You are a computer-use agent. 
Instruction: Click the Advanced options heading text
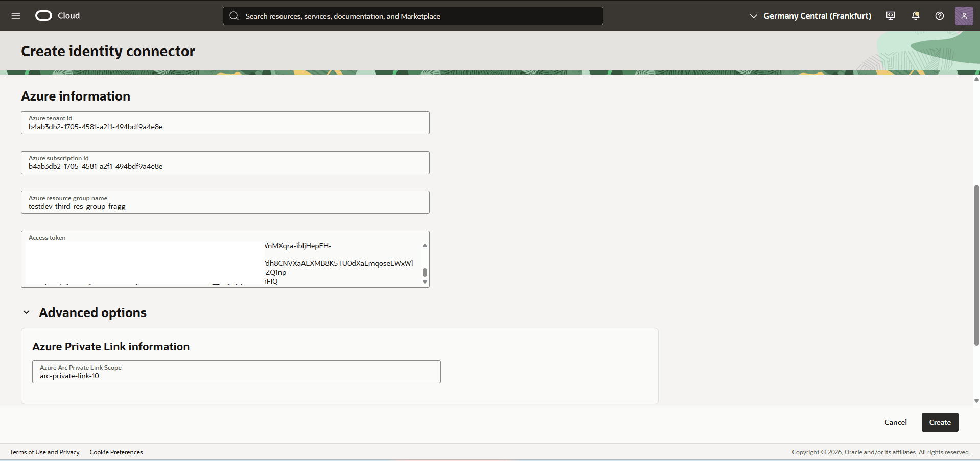tap(92, 312)
